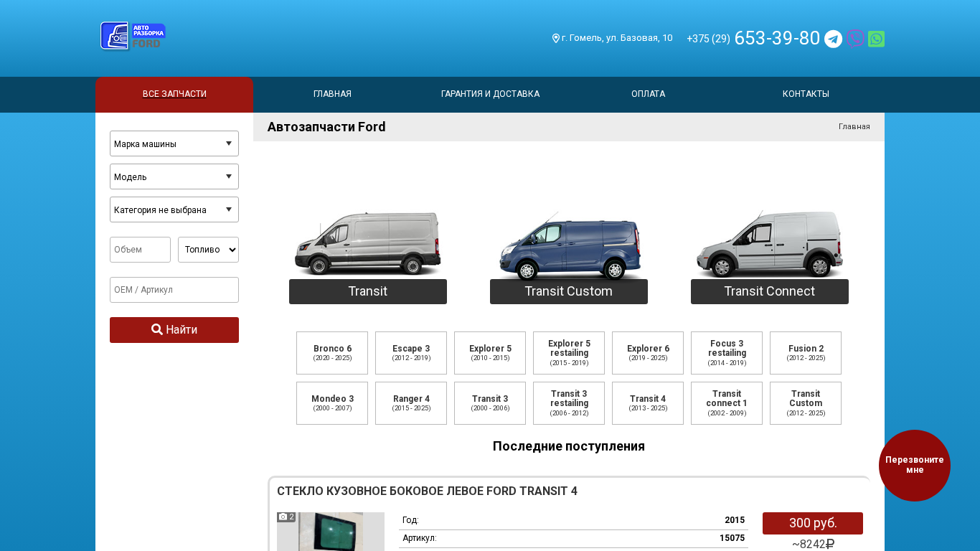Viewport: 980px width, 551px height.
Task: Click the '300 руб.' price button
Action: click(x=813, y=523)
